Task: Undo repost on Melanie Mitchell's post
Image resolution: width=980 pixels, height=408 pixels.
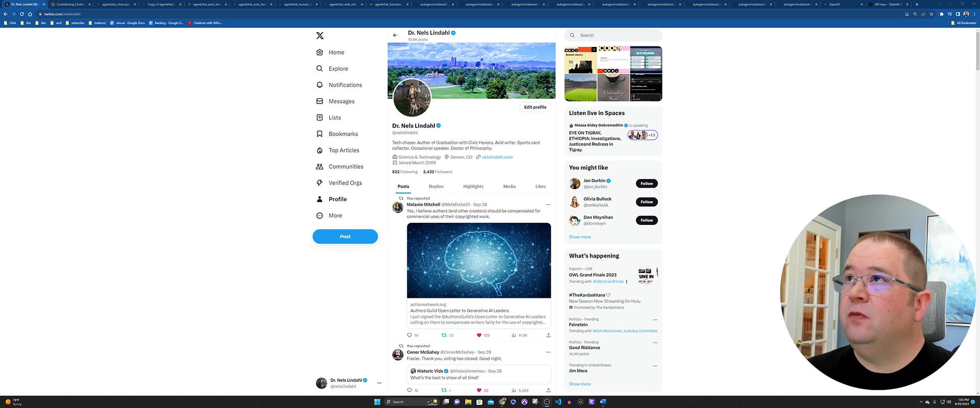Action: (444, 335)
